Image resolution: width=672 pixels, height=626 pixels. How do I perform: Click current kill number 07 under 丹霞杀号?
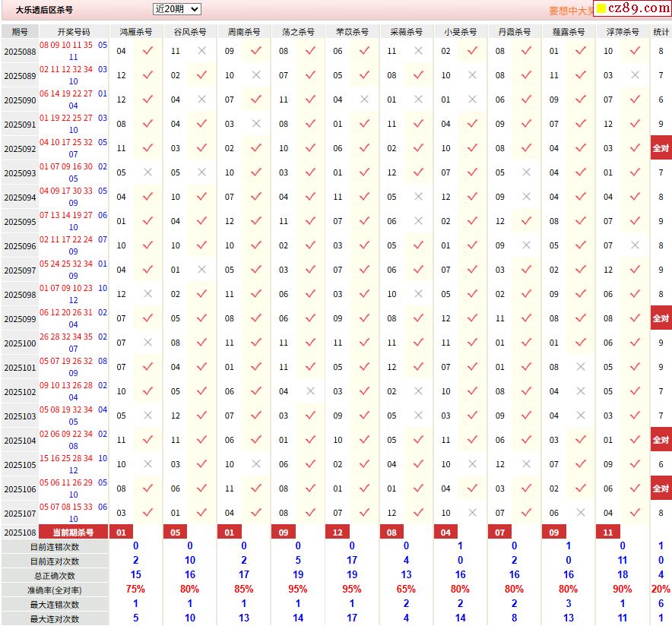pyautogui.click(x=500, y=533)
